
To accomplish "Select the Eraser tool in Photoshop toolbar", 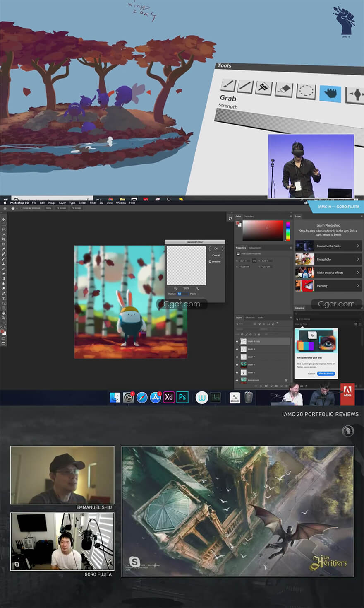I will coord(3,274).
